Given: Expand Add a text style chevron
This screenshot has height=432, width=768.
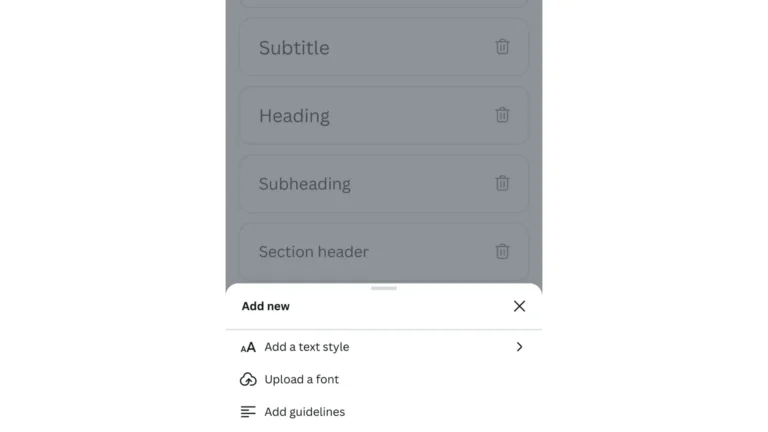Looking at the screenshot, I should coord(519,347).
